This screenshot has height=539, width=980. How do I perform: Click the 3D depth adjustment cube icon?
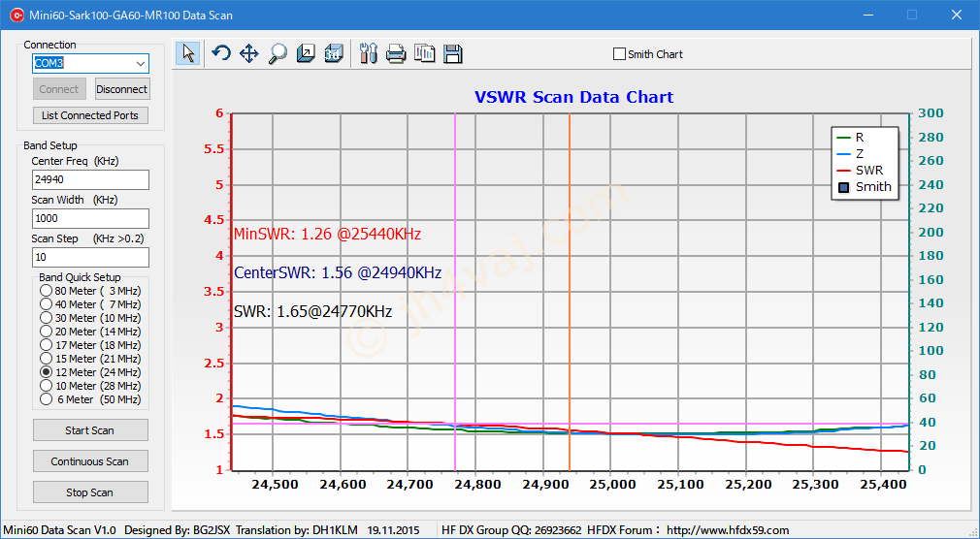306,53
